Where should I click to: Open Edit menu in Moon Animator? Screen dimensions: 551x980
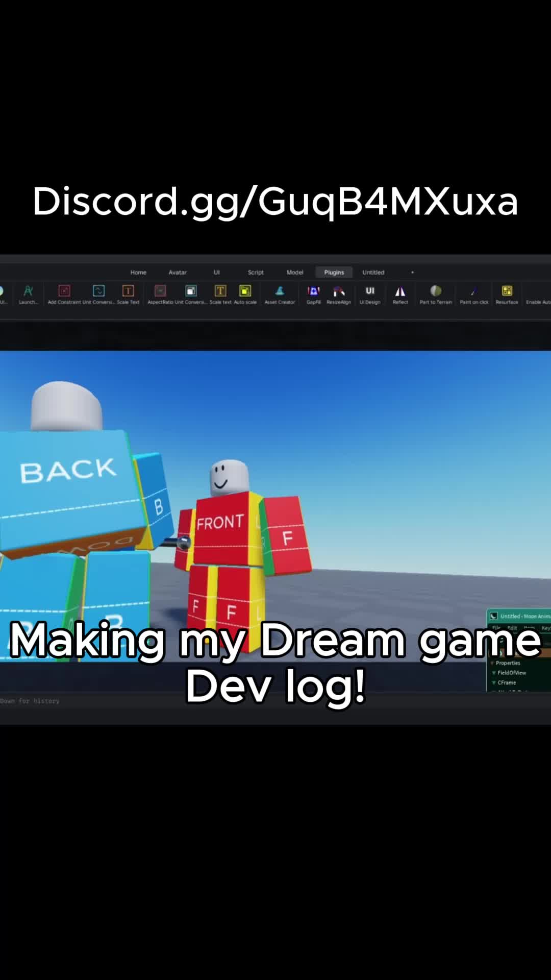click(512, 628)
